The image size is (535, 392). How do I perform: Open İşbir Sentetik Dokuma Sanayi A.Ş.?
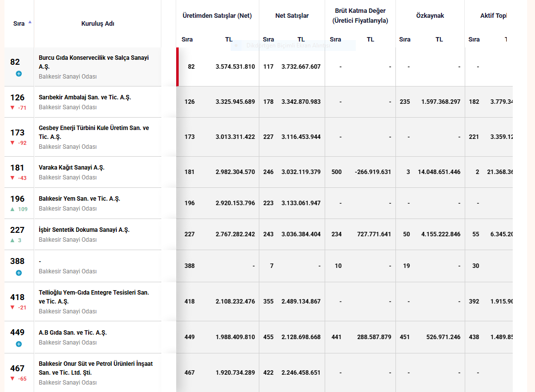84,230
